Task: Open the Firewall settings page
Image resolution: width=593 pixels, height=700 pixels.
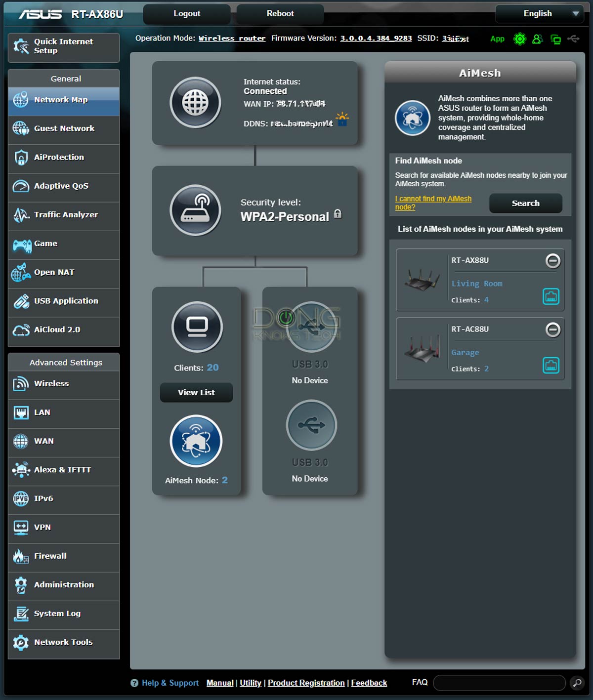Action: coord(64,556)
